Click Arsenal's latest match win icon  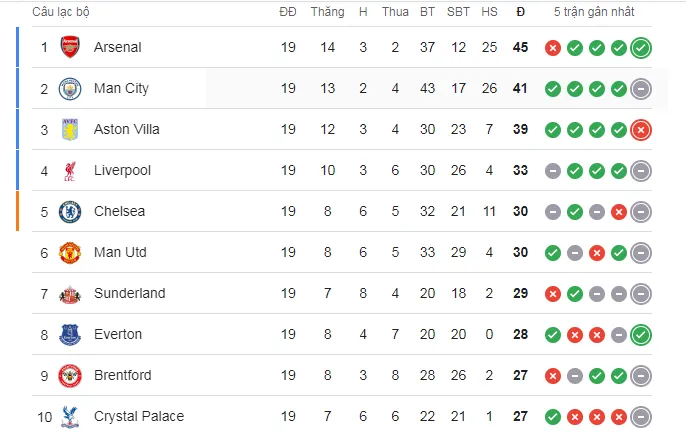[641, 47]
